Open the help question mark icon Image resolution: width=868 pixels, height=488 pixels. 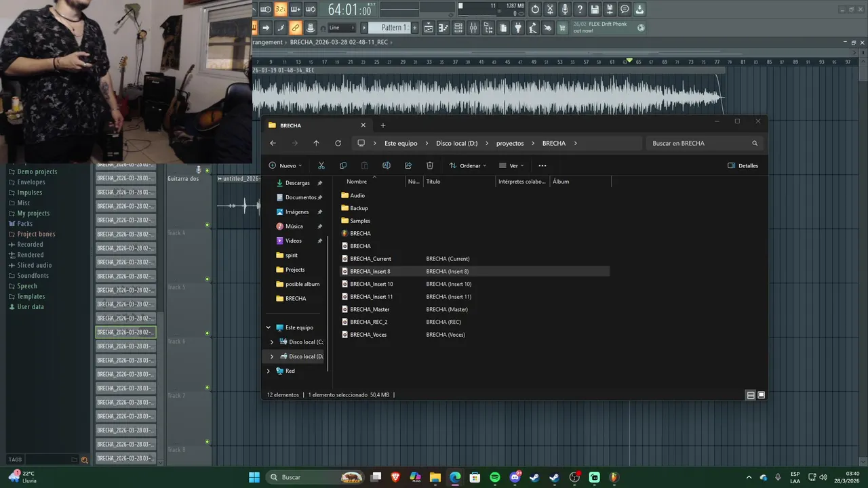coord(580,9)
